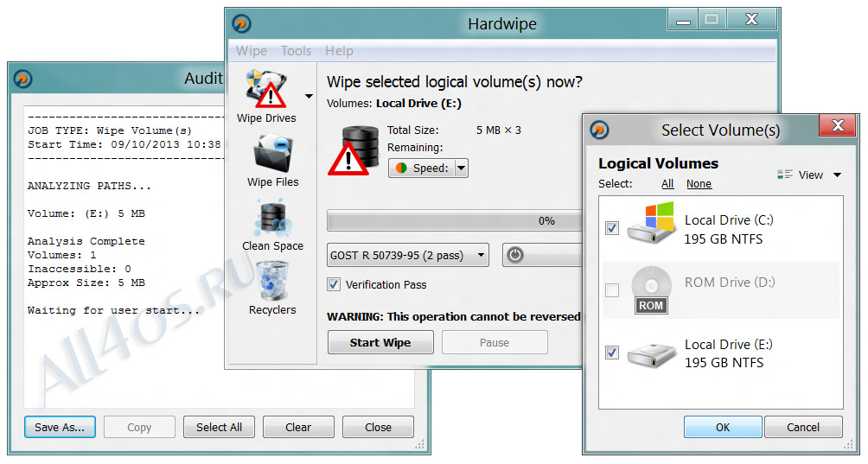Image resolution: width=868 pixels, height=464 pixels.
Task: Click the Start Wipe button
Action: (380, 342)
